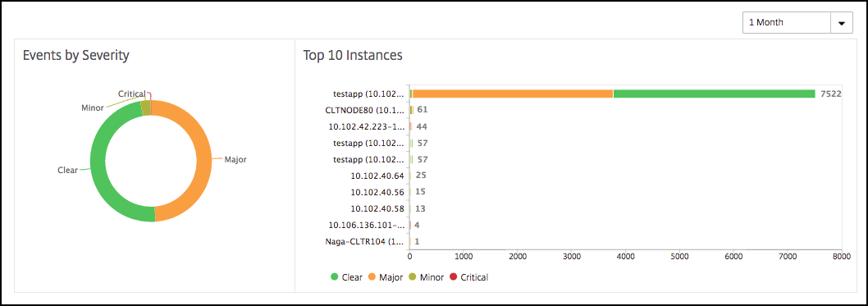Click the 6000 tick on x-axis
Screen dimensions: 868x306
tap(733, 256)
